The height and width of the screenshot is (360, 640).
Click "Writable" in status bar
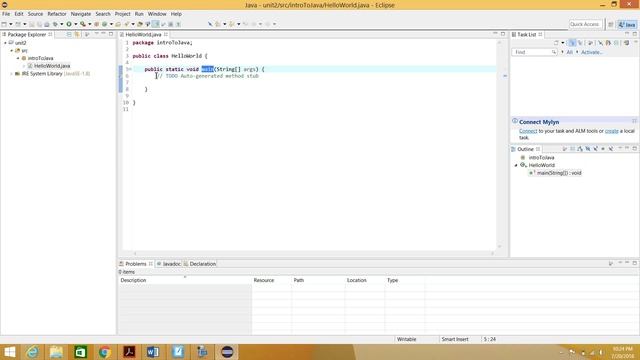[407, 339]
